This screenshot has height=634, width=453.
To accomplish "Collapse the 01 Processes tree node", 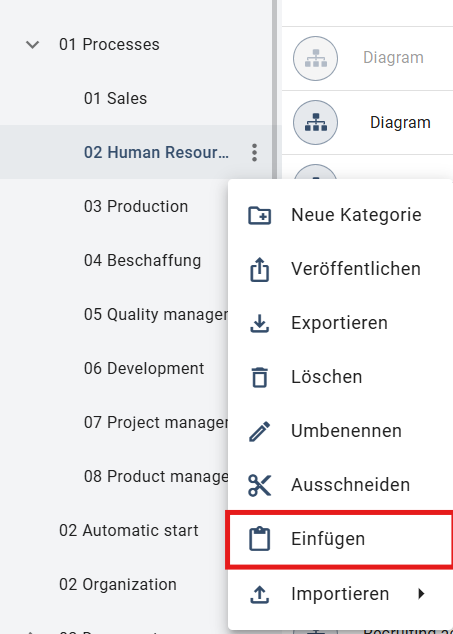I will [32, 44].
